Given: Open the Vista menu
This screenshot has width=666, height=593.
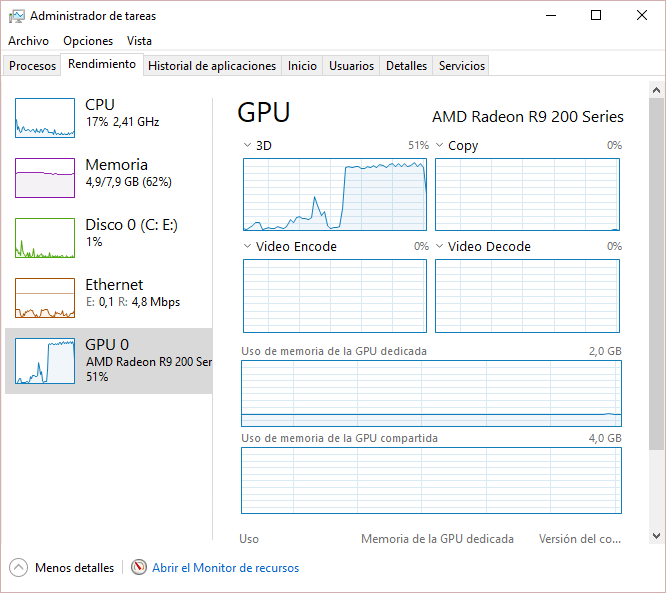Looking at the screenshot, I should 139,41.
